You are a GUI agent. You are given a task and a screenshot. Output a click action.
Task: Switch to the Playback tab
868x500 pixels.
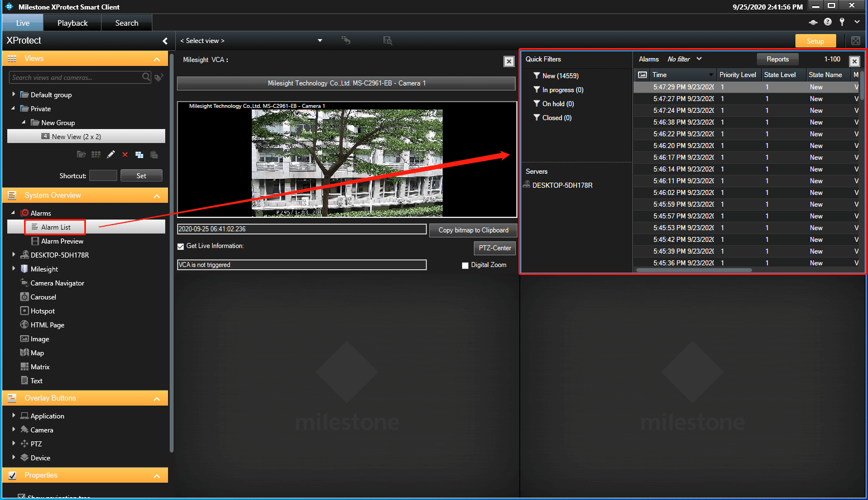[x=73, y=23]
